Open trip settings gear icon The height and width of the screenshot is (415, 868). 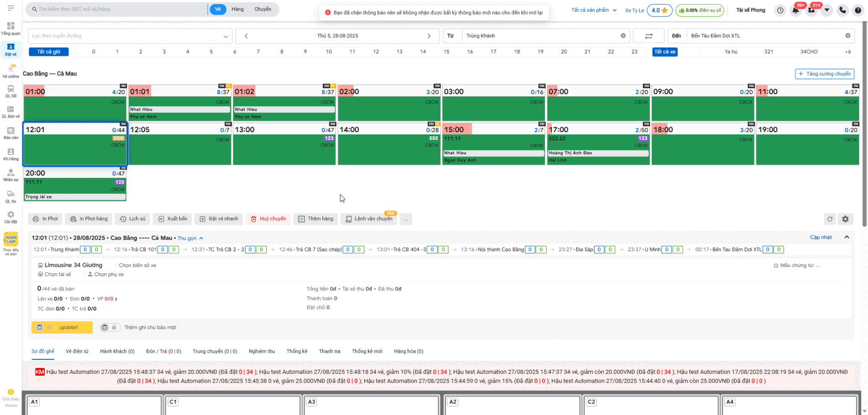[x=845, y=219]
